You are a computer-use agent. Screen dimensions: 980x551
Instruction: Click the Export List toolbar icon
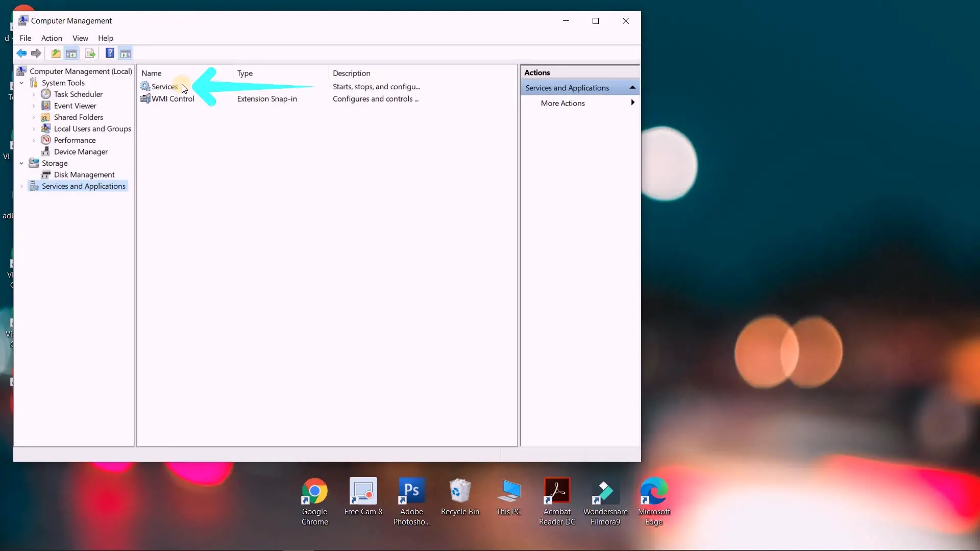pos(90,53)
